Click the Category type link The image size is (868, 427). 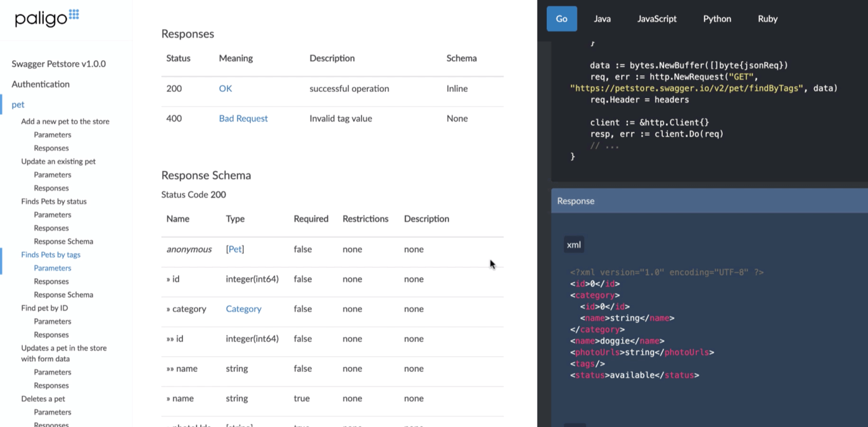243,309
